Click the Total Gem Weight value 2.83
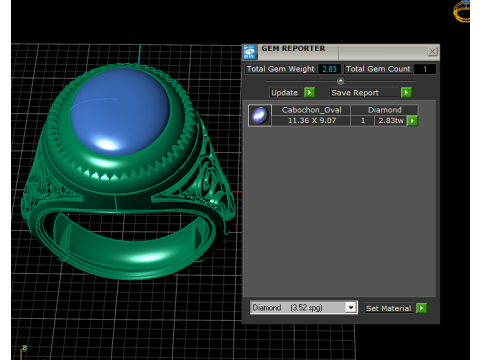 329,69
